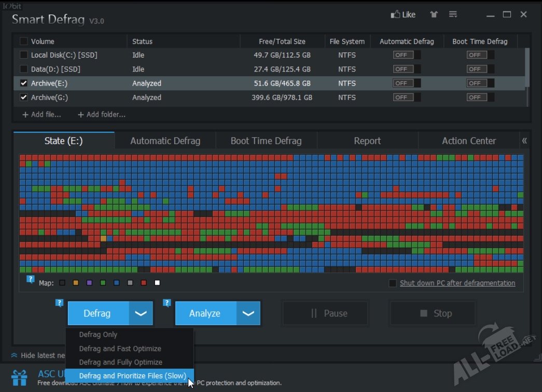Enable Shut down PC after defragmentation checkbox

pyautogui.click(x=393, y=283)
